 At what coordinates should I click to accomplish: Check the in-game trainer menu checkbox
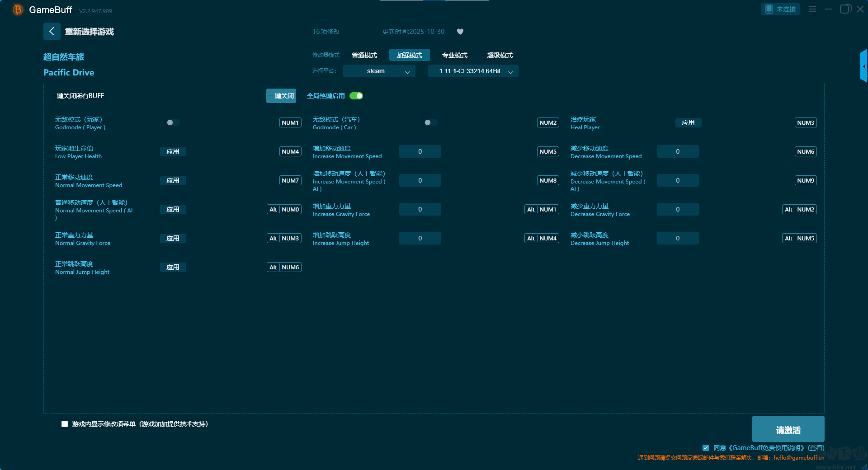coord(65,424)
